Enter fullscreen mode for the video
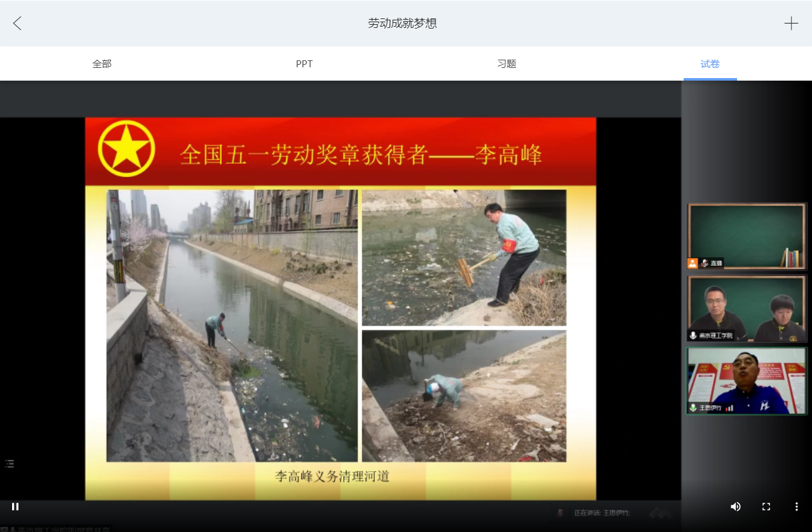 point(766,506)
